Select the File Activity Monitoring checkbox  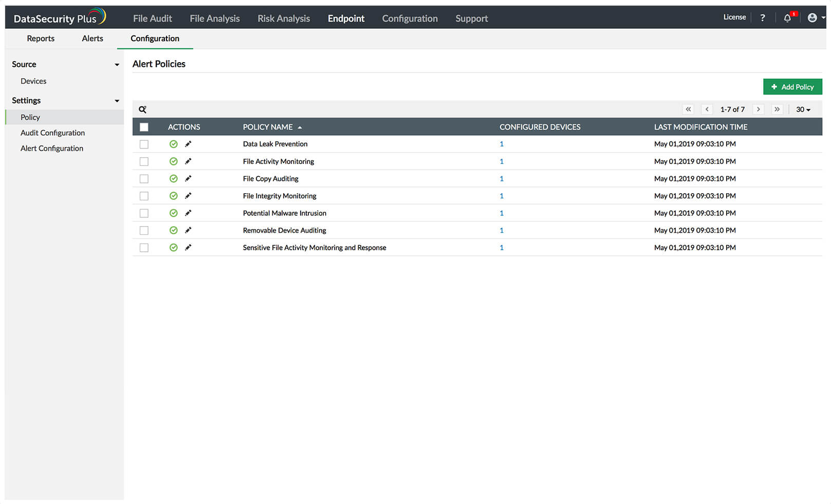144,161
